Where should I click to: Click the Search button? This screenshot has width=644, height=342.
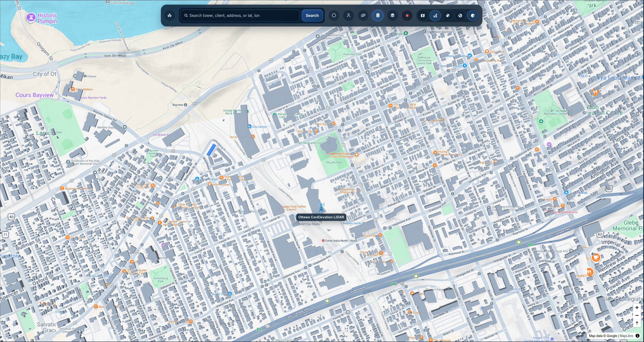click(312, 15)
